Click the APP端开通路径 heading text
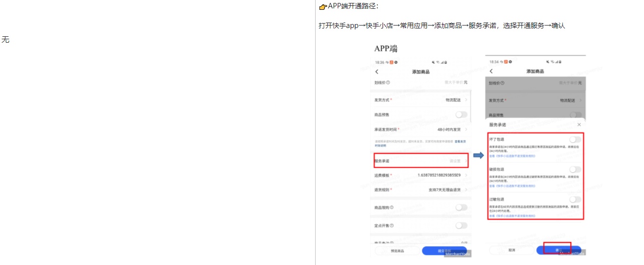 353,6
